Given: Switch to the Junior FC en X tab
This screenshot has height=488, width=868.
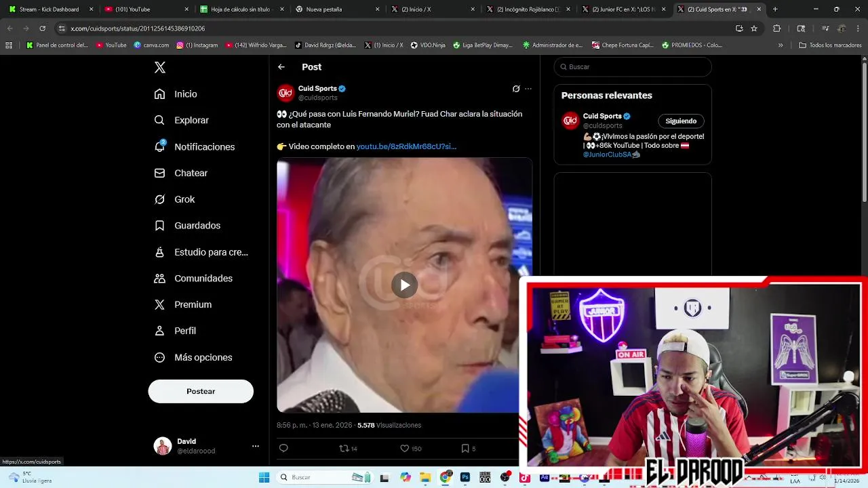Looking at the screenshot, I should click(623, 9).
